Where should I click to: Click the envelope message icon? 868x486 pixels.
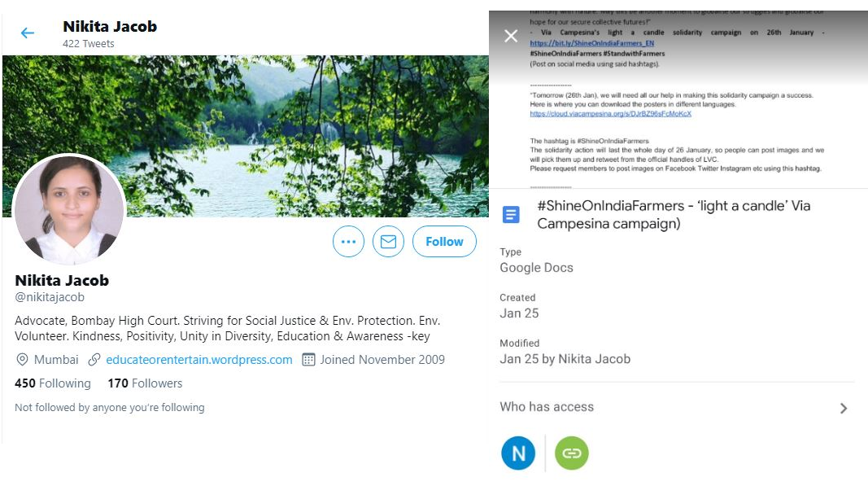388,242
